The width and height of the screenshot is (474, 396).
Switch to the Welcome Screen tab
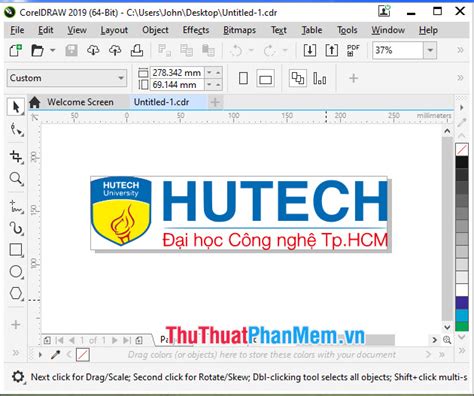click(x=80, y=102)
